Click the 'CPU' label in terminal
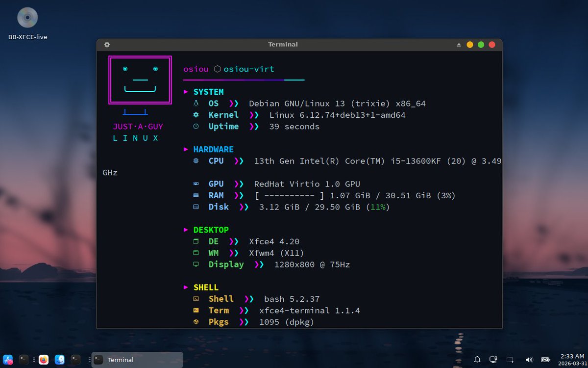Viewport: 588px width, 368px height. click(216, 161)
